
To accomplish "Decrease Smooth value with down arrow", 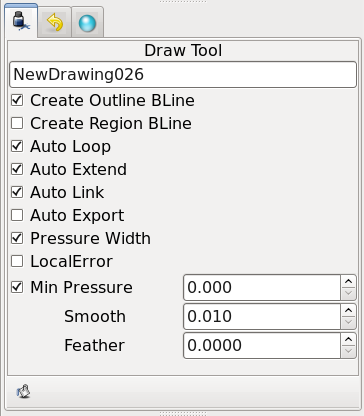I will 348,322.
